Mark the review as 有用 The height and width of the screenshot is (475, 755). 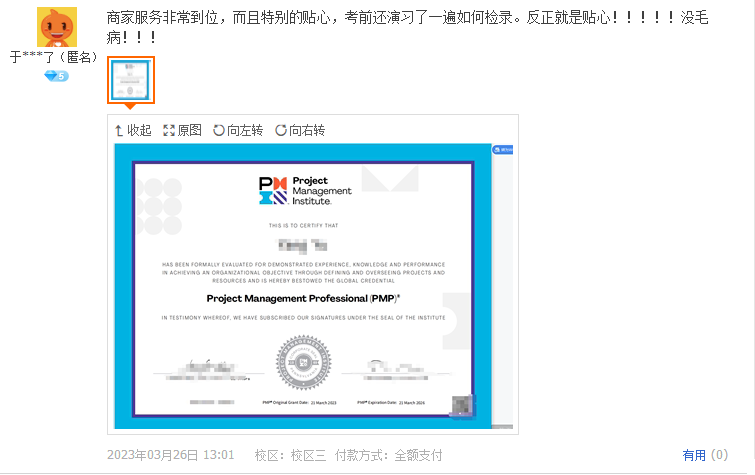click(694, 455)
